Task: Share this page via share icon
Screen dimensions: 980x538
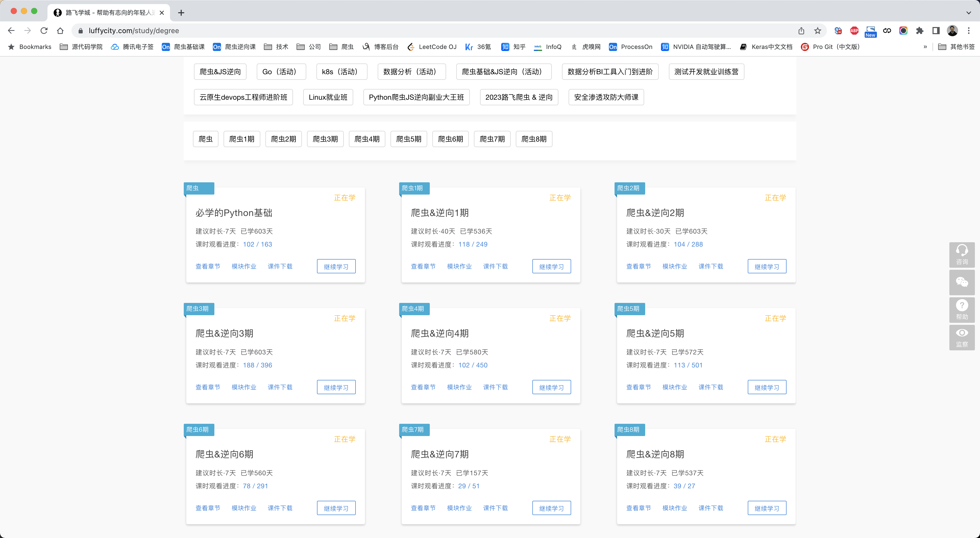Action: [801, 31]
